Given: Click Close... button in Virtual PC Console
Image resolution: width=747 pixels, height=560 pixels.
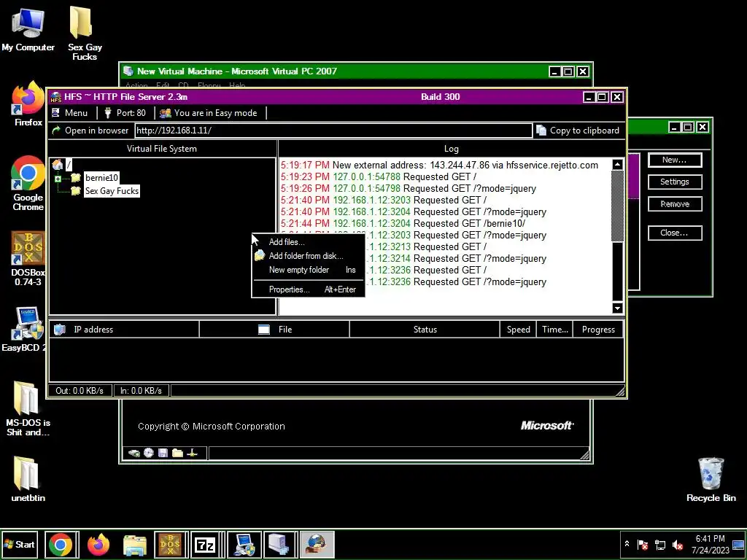Looking at the screenshot, I should tap(675, 233).
